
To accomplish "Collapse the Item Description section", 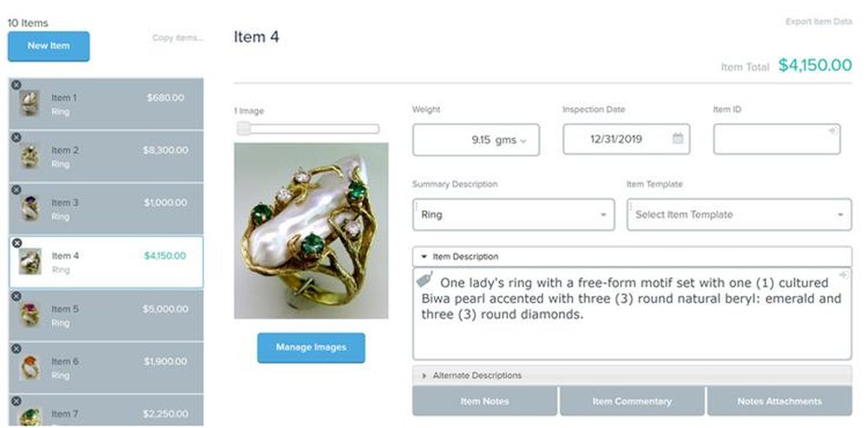I will pyautogui.click(x=424, y=257).
